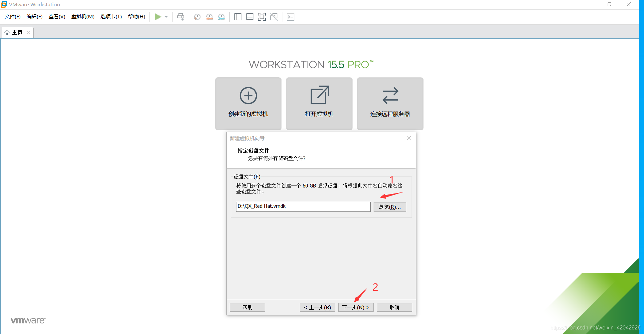Toggle the library sidebar panel icon
The image size is (644, 334).
click(238, 17)
